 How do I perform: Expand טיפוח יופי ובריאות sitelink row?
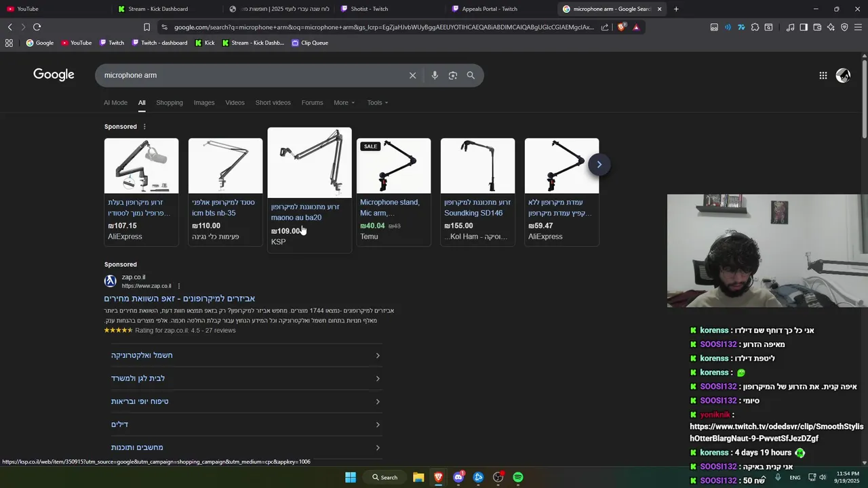point(245,401)
